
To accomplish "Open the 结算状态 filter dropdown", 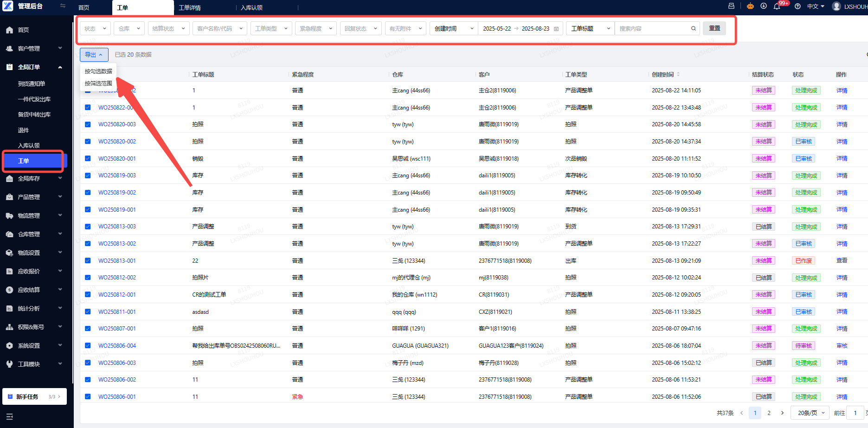I will tap(169, 28).
